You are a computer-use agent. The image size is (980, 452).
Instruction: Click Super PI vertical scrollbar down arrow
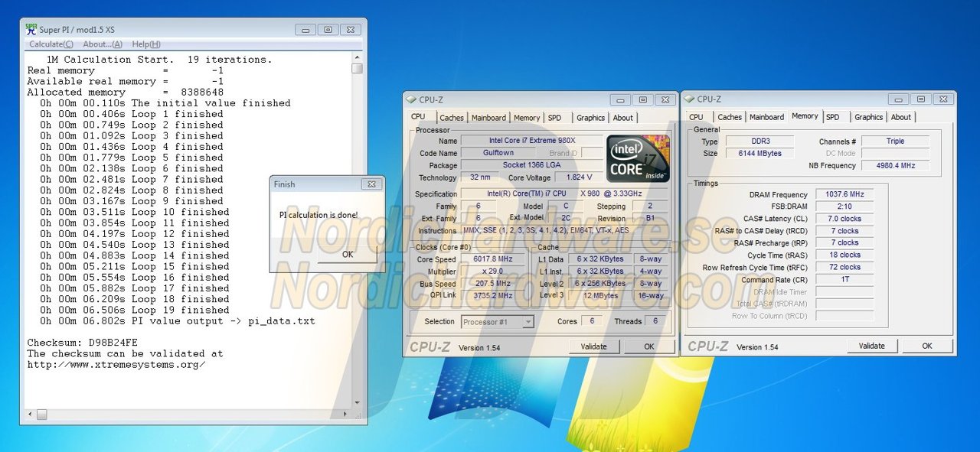(x=357, y=402)
